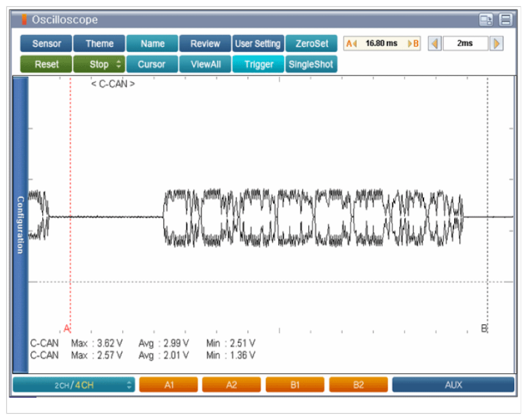Click the left arrow to decrease time base
This screenshot has width=527, height=420.
434,43
